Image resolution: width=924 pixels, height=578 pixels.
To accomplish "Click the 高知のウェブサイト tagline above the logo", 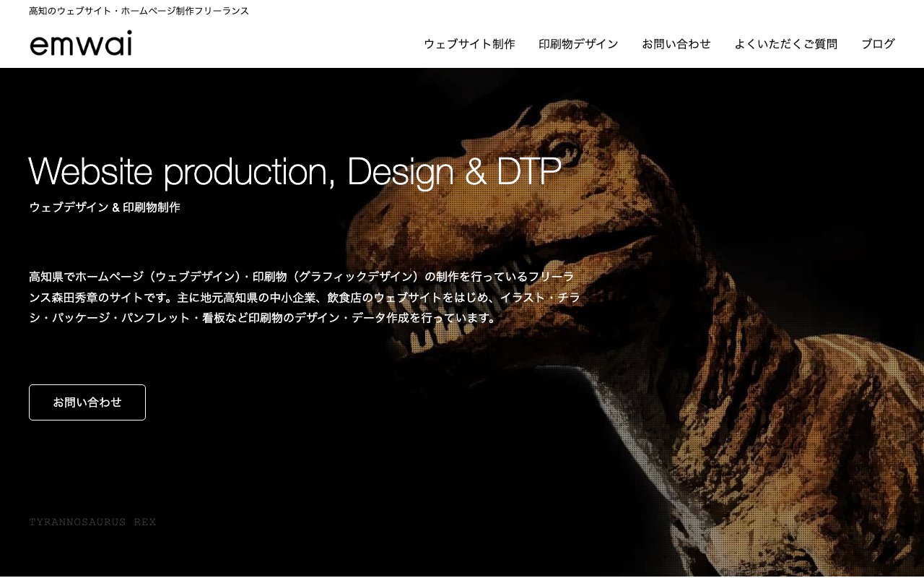I will pos(139,11).
